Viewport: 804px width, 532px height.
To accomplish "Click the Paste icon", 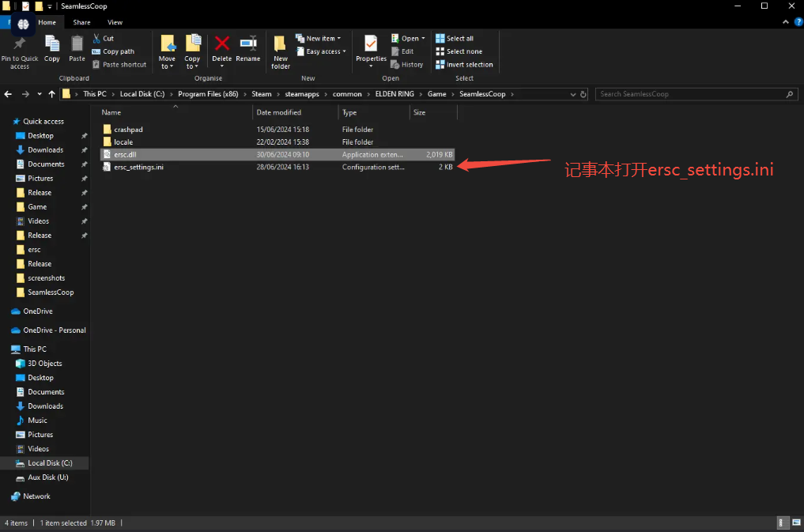I will coord(77,49).
